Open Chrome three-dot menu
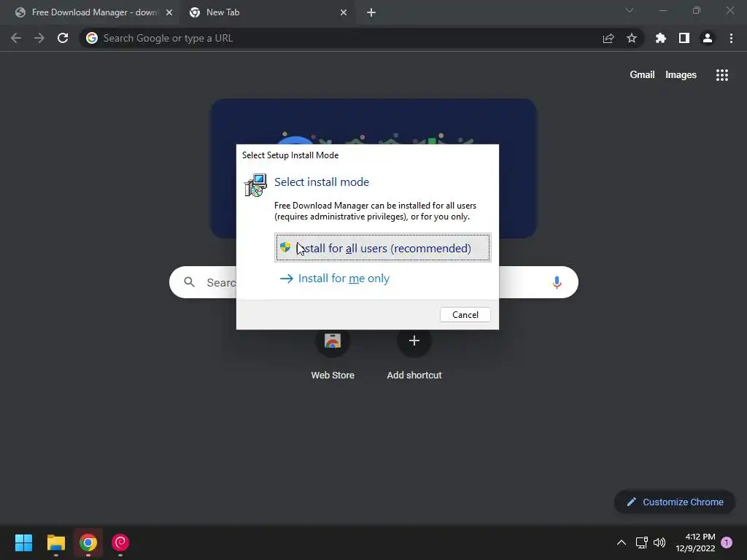The image size is (747, 560). click(731, 38)
